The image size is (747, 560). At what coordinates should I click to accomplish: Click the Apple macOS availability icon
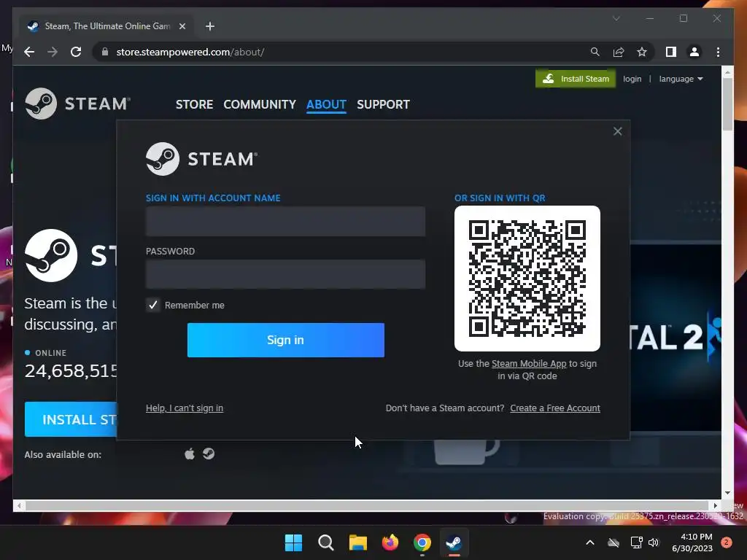pos(190,454)
